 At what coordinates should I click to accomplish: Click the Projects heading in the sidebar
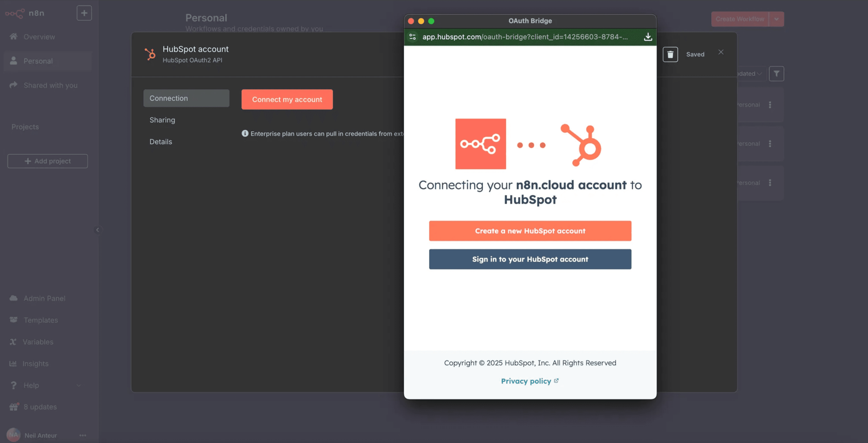25,127
